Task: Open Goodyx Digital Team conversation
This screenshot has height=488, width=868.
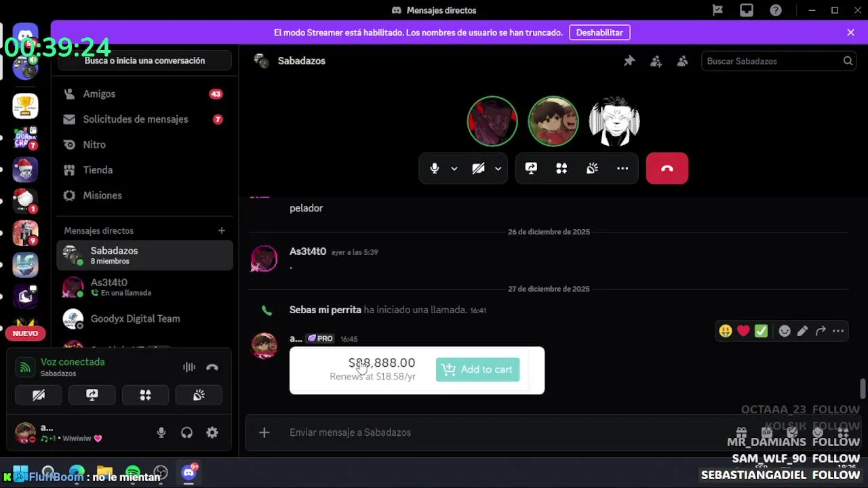Action: 144,319
